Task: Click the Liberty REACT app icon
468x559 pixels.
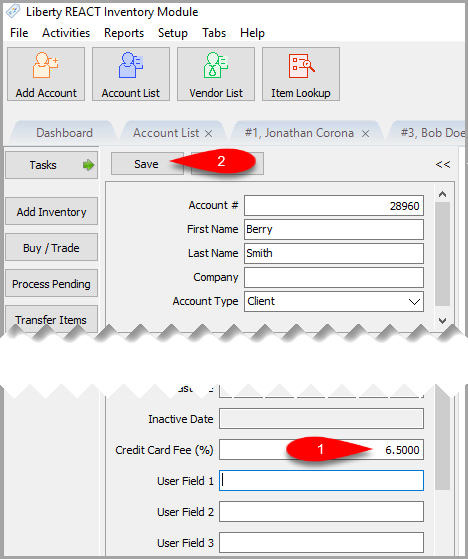Action: [13, 11]
